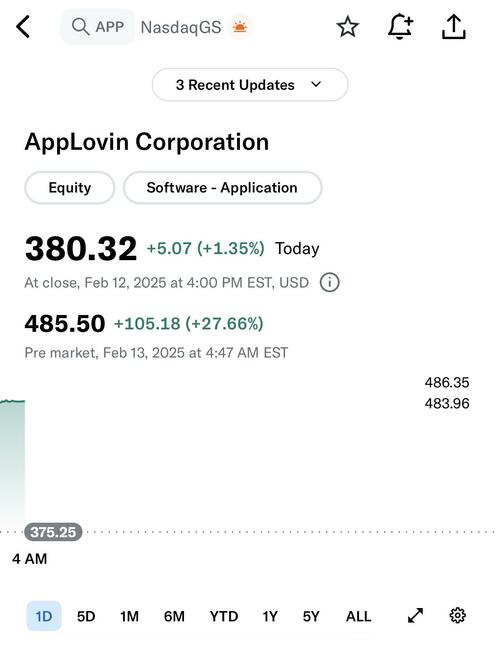Create price alert with bell icon
500x658 pixels.
click(400, 26)
